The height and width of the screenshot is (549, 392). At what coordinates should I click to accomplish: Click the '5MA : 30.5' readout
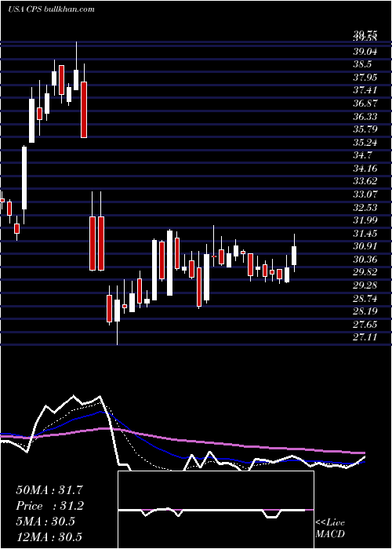pos(45,522)
